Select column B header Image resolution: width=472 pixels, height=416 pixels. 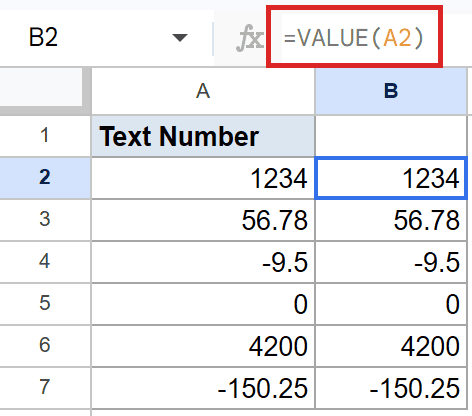pyautogui.click(x=391, y=91)
